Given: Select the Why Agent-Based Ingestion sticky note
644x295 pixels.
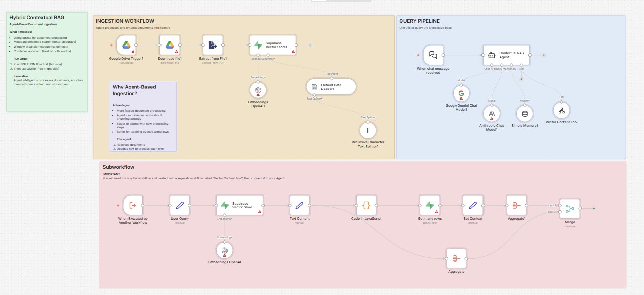Looking at the screenshot, I should click(x=144, y=117).
